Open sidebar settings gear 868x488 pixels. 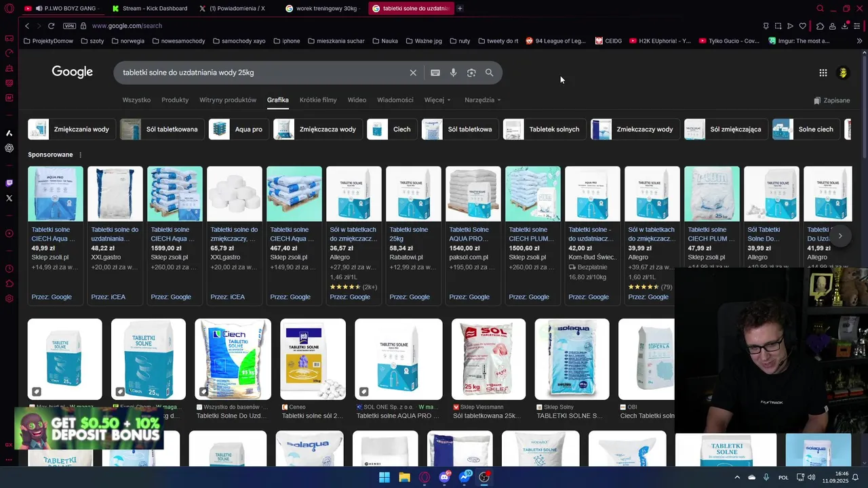tap(9, 298)
